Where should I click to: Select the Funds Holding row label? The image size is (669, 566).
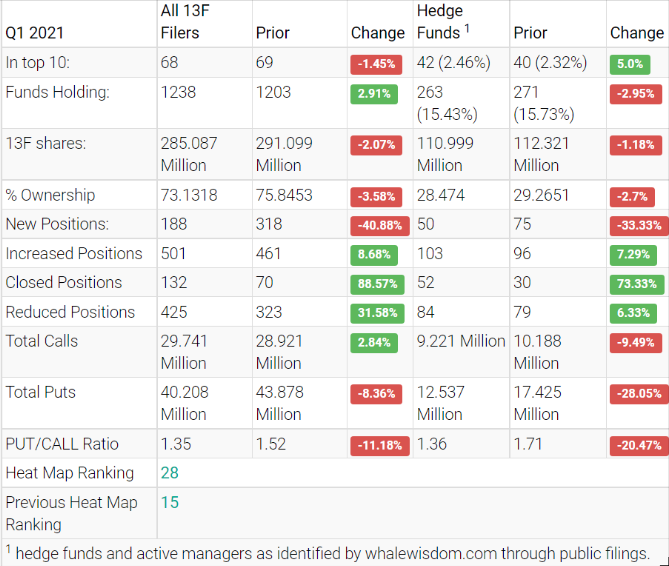click(x=57, y=92)
